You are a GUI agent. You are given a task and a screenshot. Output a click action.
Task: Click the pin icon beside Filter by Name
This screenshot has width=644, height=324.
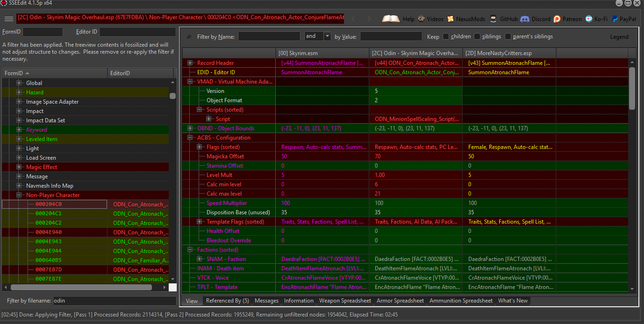(189, 36)
